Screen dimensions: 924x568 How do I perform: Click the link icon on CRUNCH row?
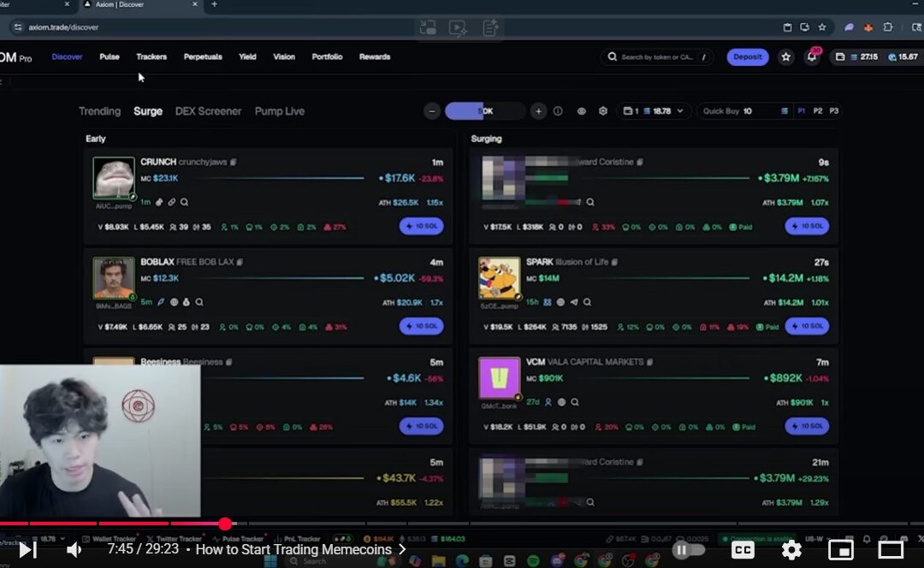pyautogui.click(x=171, y=202)
